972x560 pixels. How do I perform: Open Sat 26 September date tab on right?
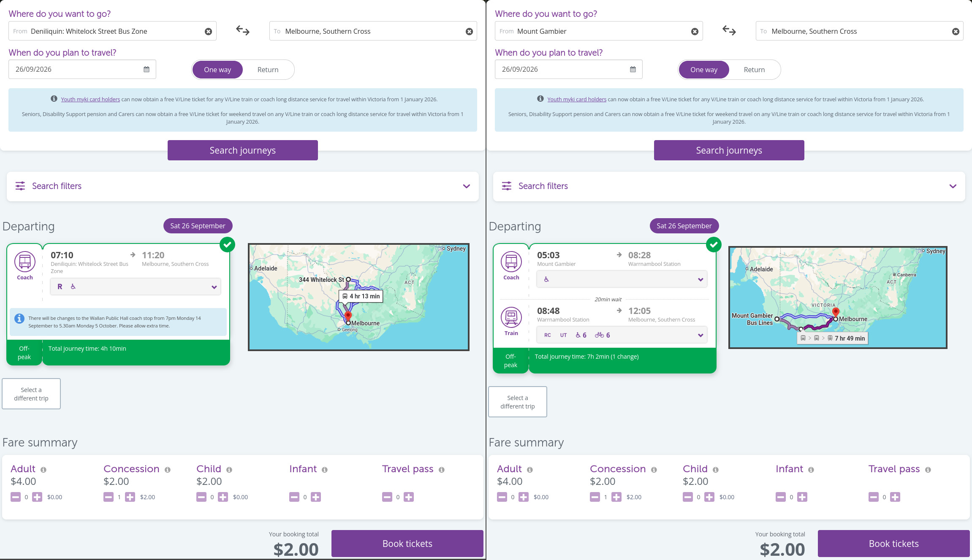684,226
